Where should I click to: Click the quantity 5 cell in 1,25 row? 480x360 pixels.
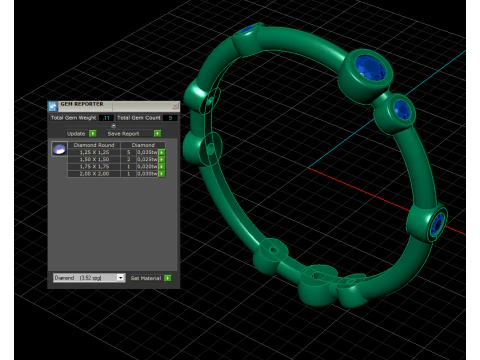click(x=128, y=152)
